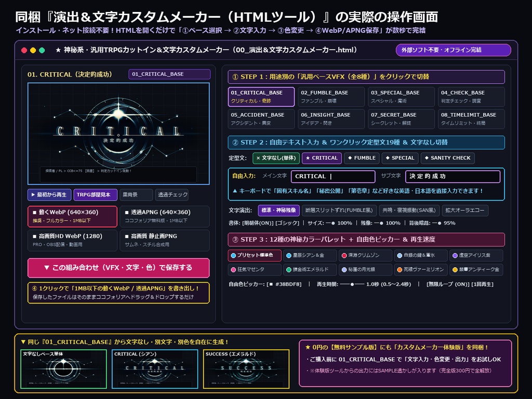Select the 06_INSIGHT_BASE card

[x=331, y=119]
